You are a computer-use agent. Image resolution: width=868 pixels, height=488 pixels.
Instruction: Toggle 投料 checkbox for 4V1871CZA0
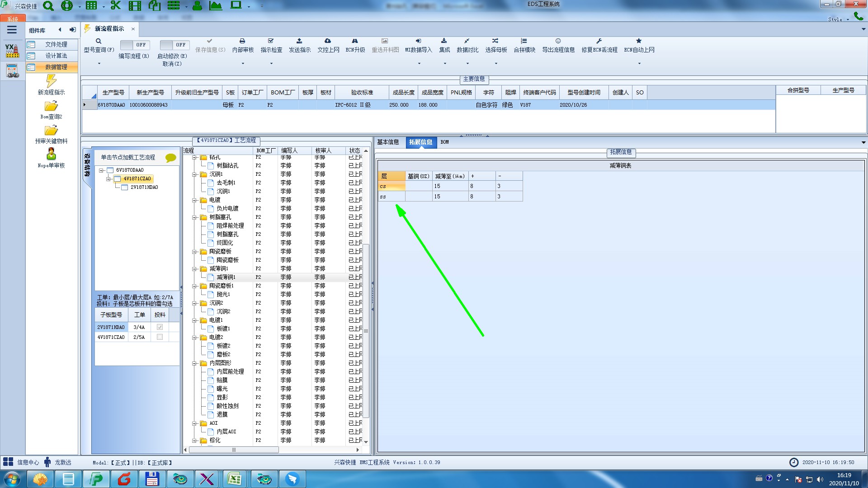pos(160,337)
